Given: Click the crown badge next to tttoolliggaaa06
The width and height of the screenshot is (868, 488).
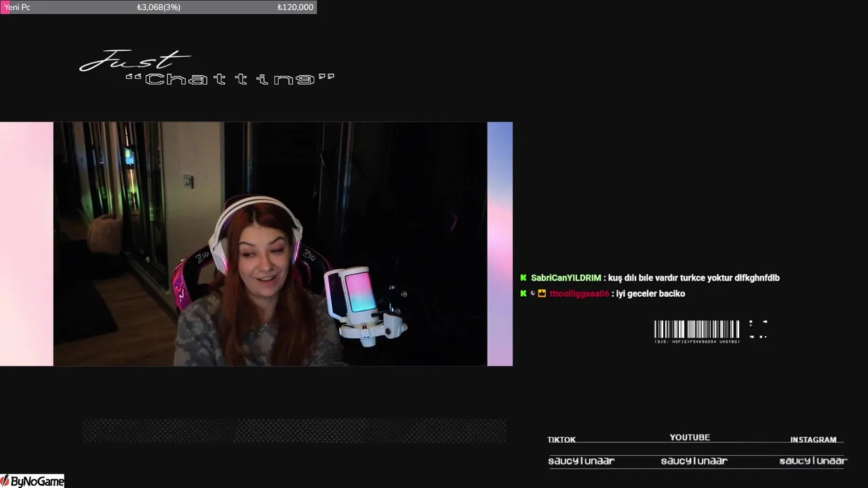Looking at the screenshot, I should click(x=542, y=293).
